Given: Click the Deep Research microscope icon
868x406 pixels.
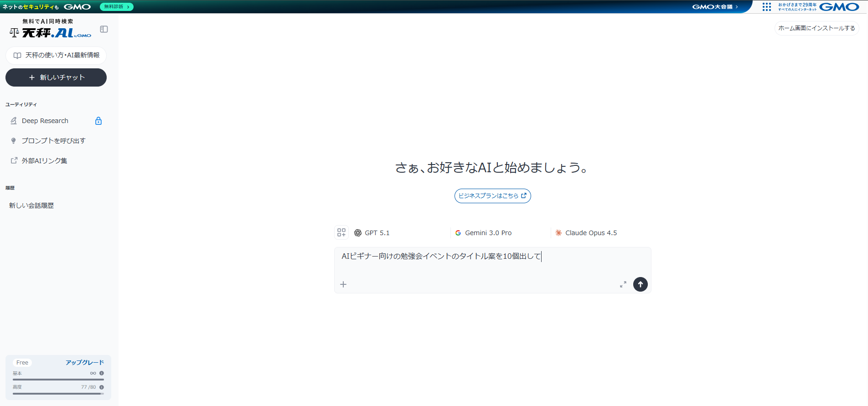Looking at the screenshot, I should [x=14, y=121].
